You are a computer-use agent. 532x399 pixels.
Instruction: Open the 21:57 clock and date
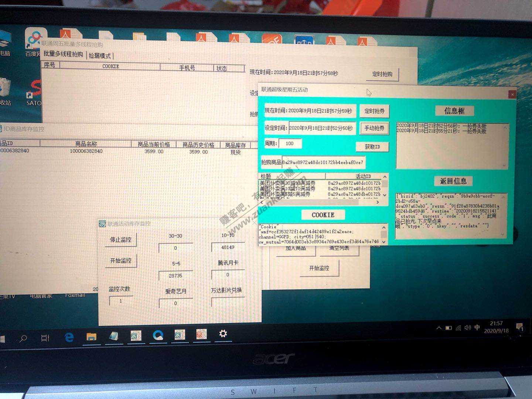496,327
